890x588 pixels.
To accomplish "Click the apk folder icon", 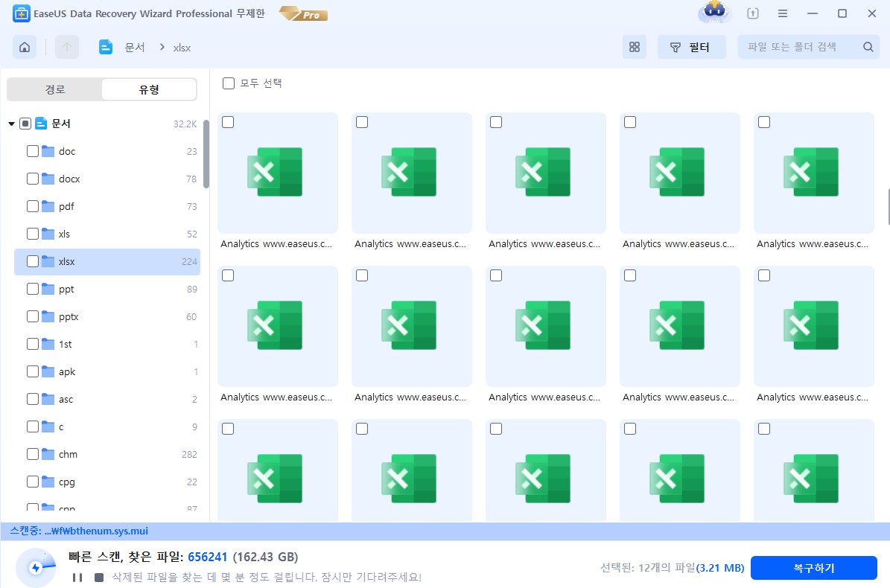I will (x=48, y=371).
